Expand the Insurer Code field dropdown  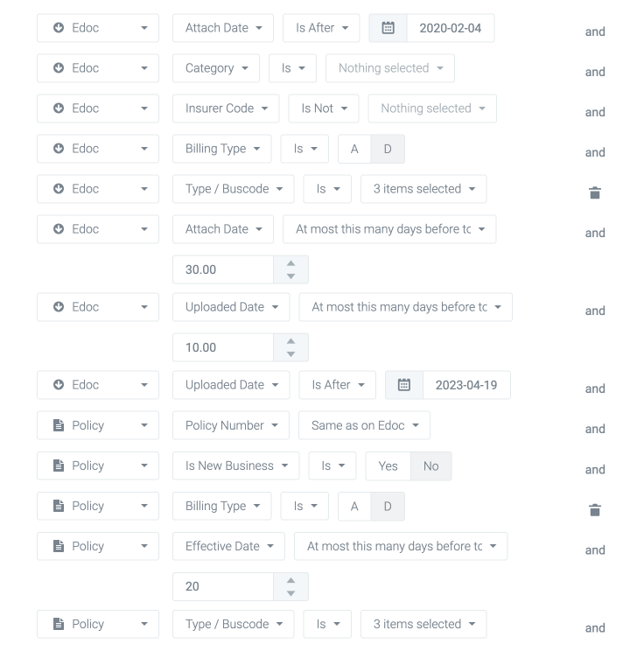pyautogui.click(x=226, y=108)
